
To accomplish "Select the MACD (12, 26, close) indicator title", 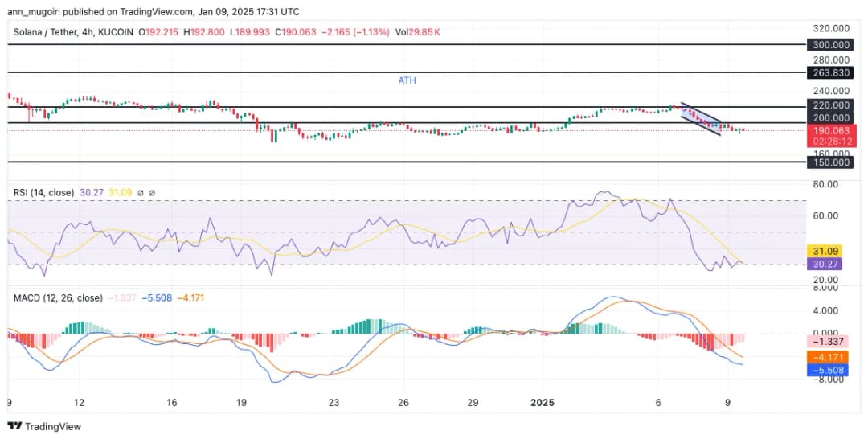I will tap(58, 297).
